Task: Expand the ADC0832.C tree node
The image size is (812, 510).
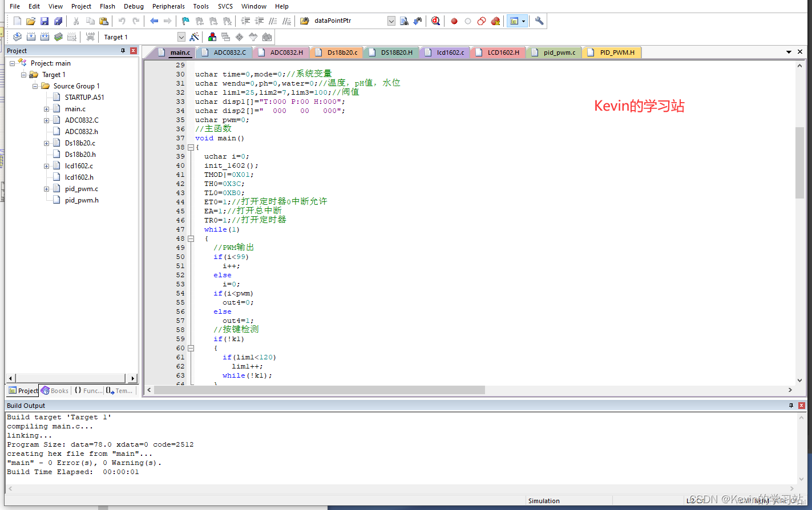Action: pos(46,120)
